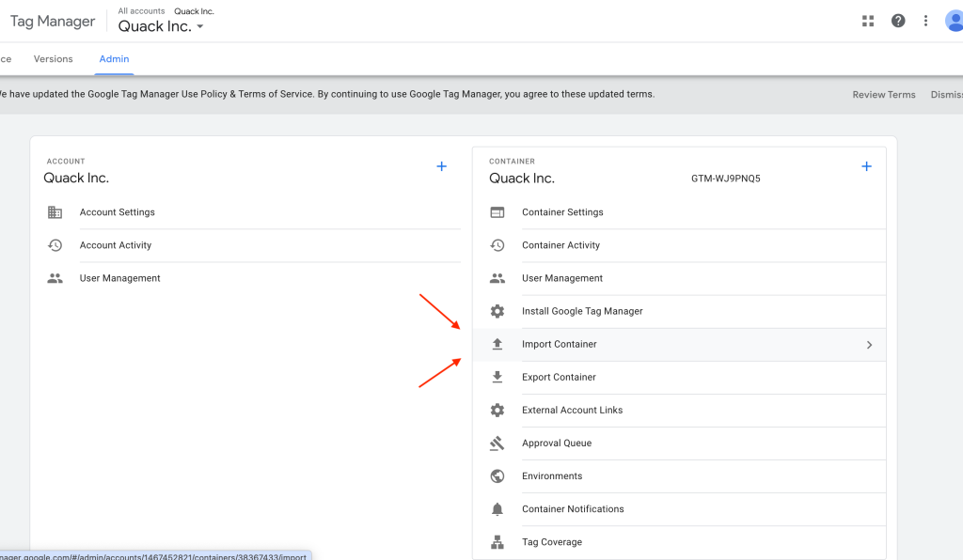Open the three-dot more options menu
Viewport: 963px width, 560px height.
coord(926,21)
